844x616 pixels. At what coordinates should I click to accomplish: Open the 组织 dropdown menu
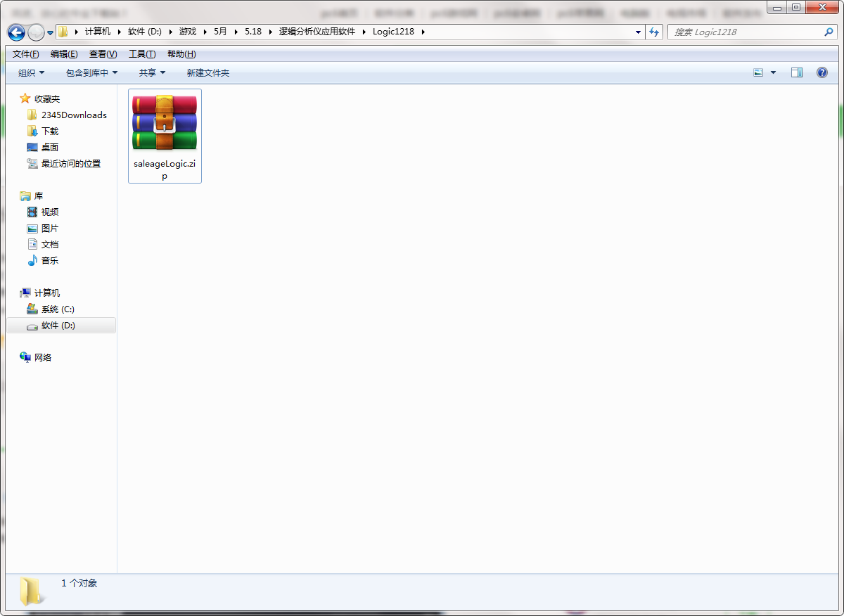(31, 73)
